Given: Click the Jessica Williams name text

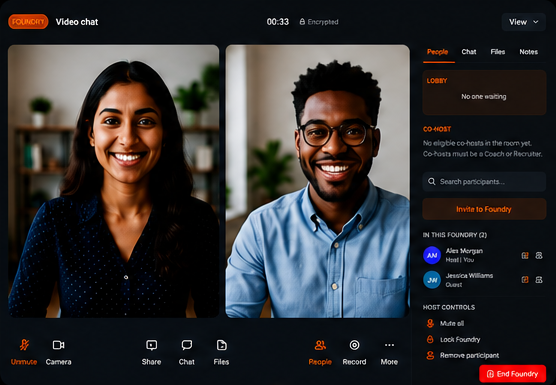Looking at the screenshot, I should click(469, 275).
